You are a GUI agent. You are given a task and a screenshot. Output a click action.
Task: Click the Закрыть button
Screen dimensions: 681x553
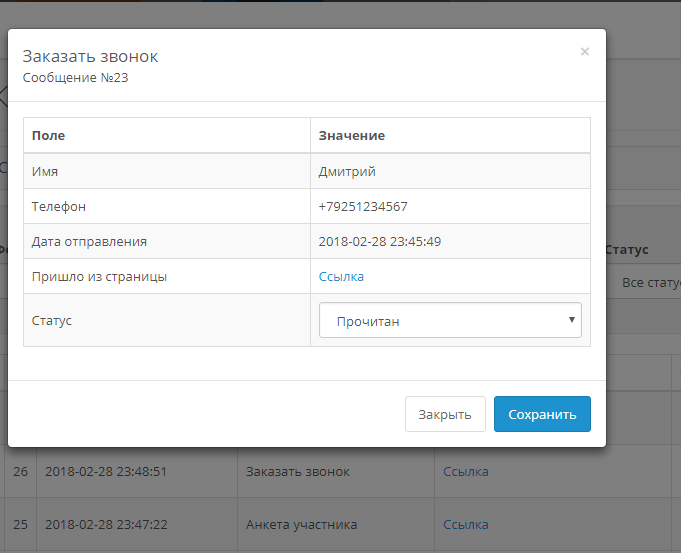pos(445,414)
